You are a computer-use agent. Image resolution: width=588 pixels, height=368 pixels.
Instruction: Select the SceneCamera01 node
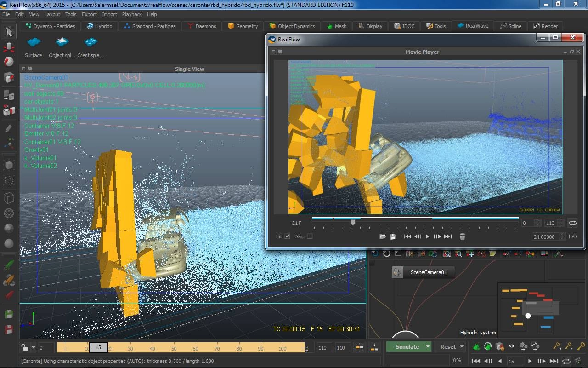point(423,272)
